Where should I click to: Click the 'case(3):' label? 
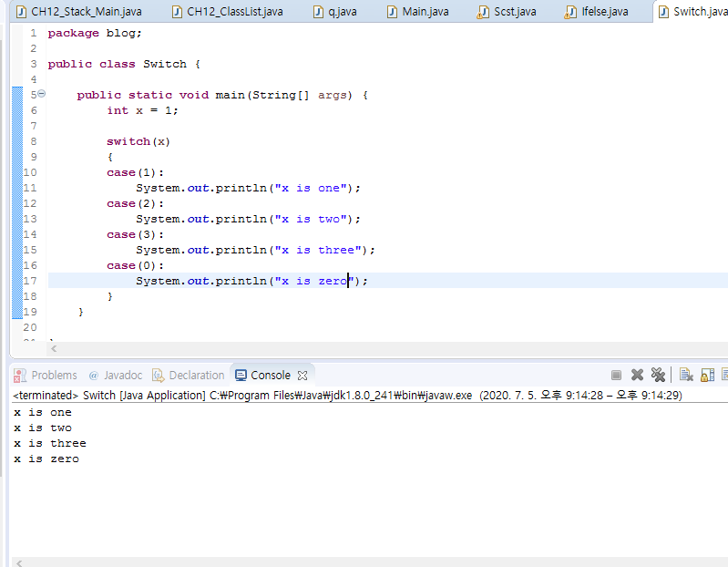click(135, 234)
